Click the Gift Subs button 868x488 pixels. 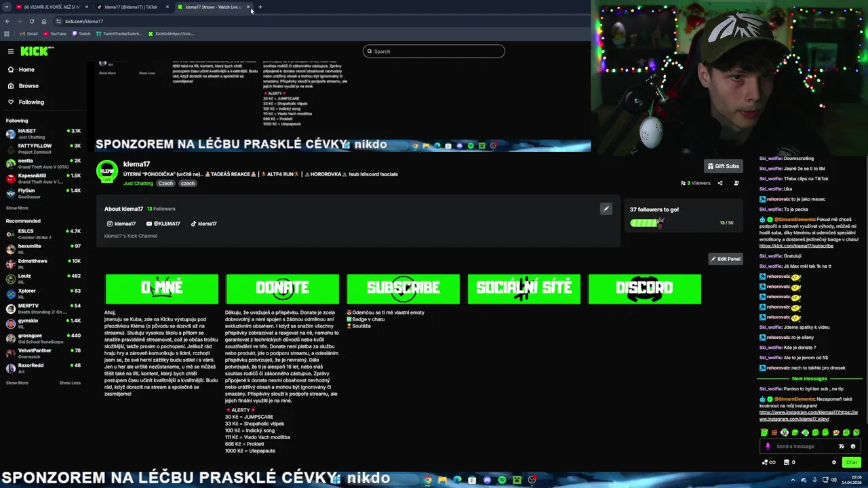click(724, 166)
